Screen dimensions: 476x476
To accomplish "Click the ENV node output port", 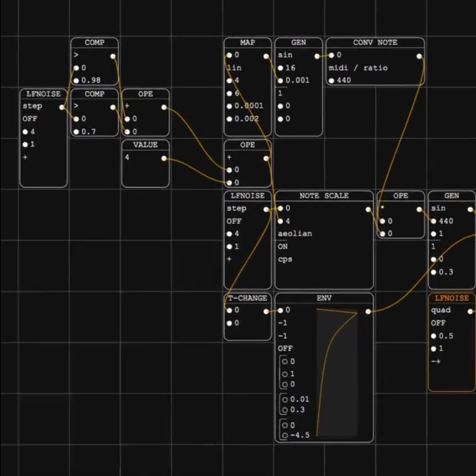I will (368, 311).
